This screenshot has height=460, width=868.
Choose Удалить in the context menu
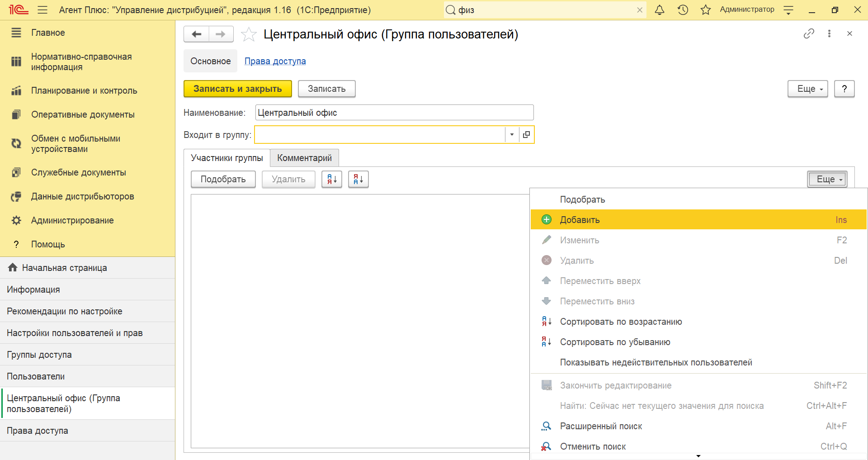[x=698, y=261]
